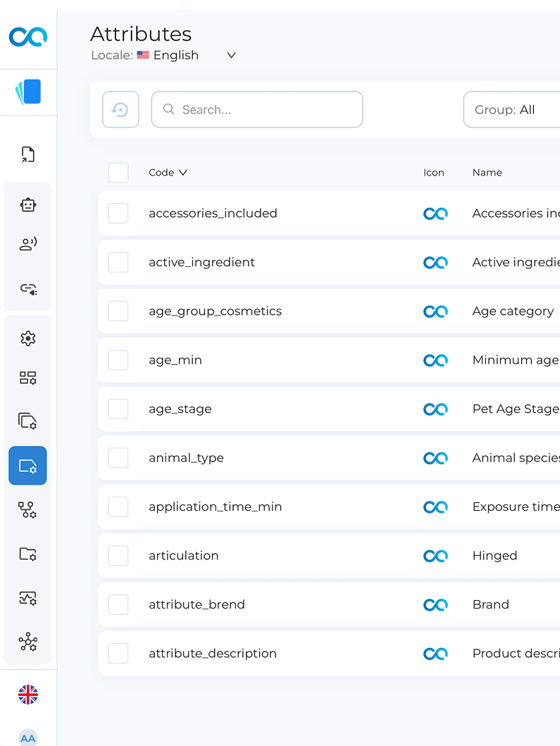The height and width of the screenshot is (746, 560).
Task: Click the Hinged name cell
Action: [494, 556]
